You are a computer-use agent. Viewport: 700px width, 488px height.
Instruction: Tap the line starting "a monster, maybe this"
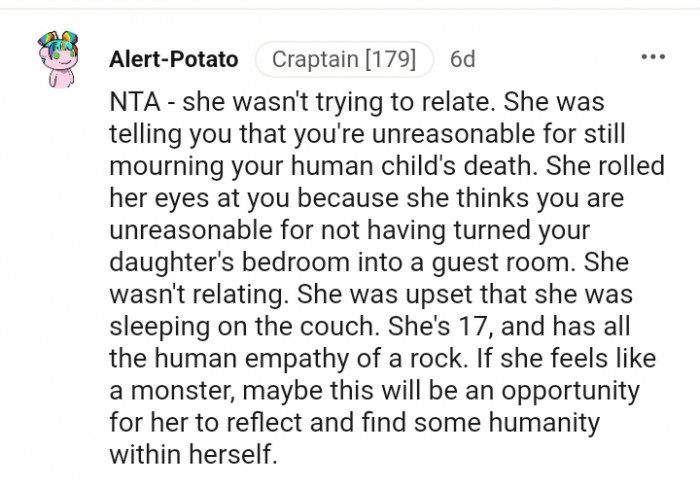pos(375,390)
